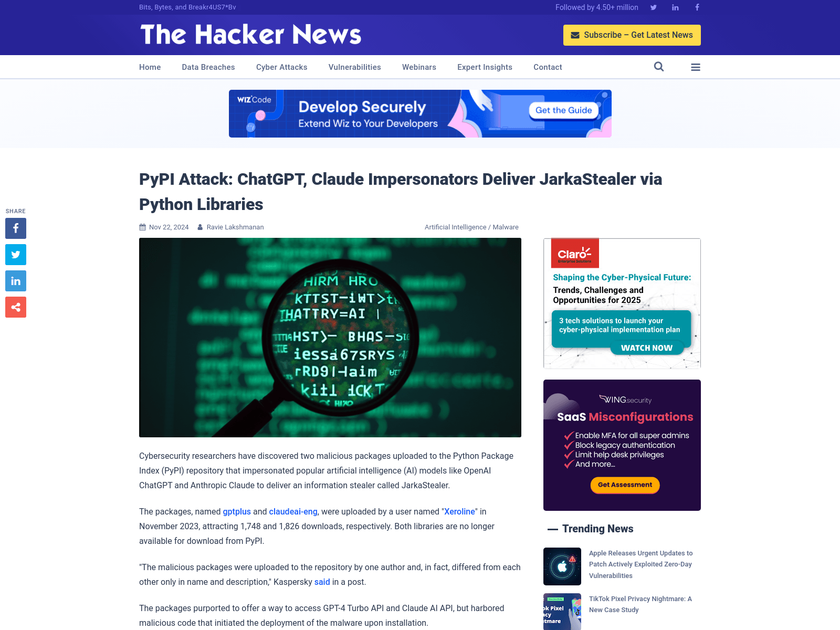Click The Hacker News logo
Screen dimensions: 840x630
(251, 35)
